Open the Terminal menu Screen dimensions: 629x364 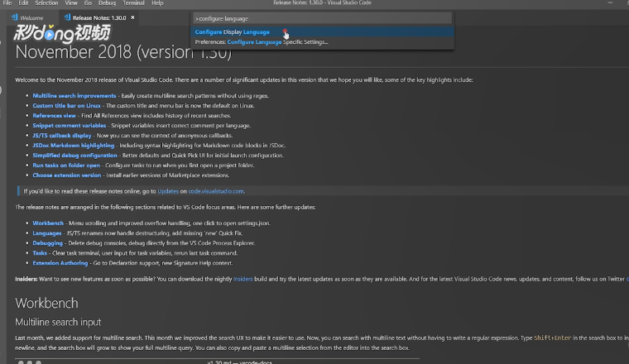(133, 2)
